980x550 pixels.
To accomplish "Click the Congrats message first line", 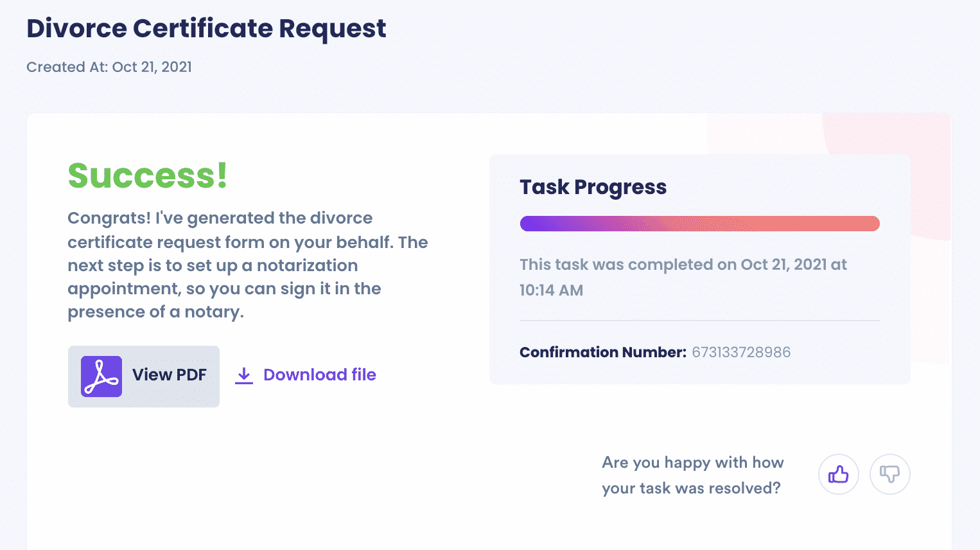I will pyautogui.click(x=220, y=218).
